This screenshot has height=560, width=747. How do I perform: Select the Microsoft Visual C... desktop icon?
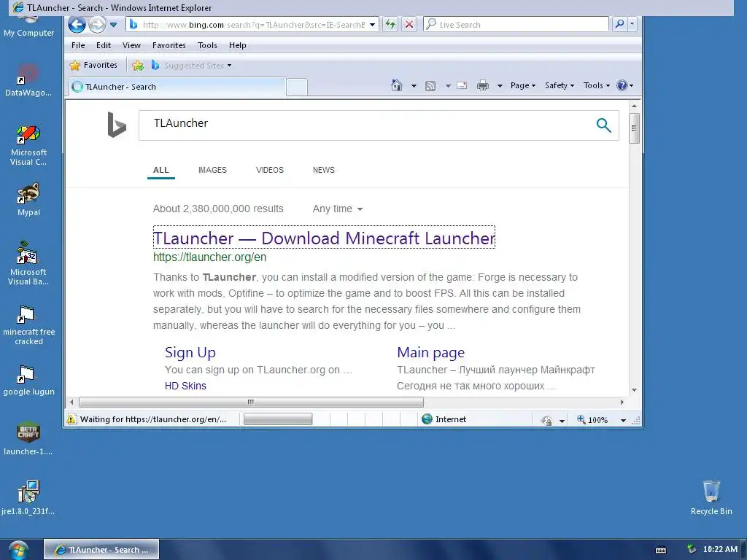coord(28,146)
